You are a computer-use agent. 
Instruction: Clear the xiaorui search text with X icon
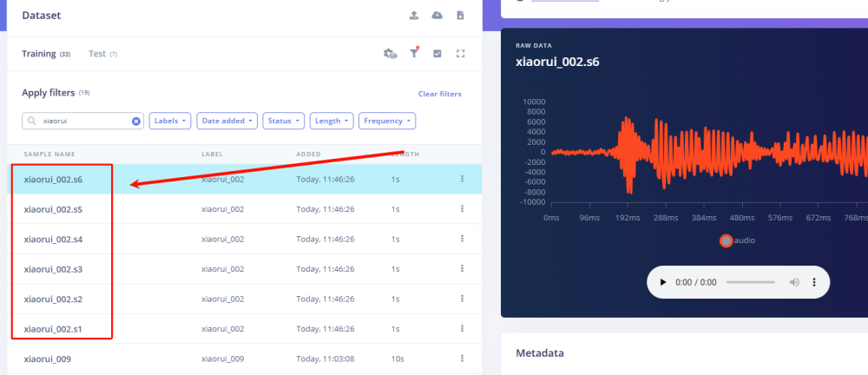[136, 122]
